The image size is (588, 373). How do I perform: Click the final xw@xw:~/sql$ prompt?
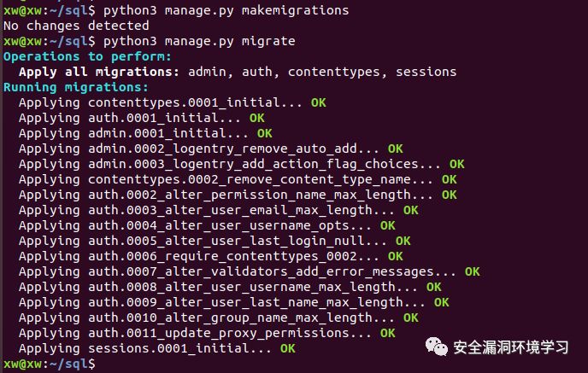(x=50, y=364)
